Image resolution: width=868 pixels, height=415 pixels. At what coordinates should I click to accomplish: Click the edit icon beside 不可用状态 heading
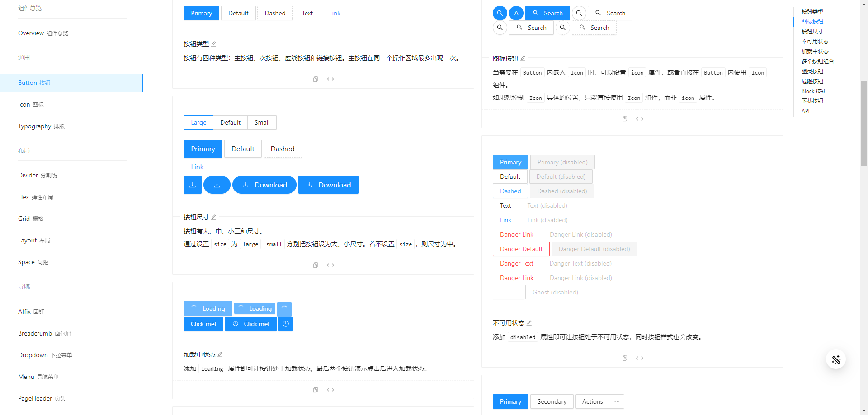tap(529, 322)
